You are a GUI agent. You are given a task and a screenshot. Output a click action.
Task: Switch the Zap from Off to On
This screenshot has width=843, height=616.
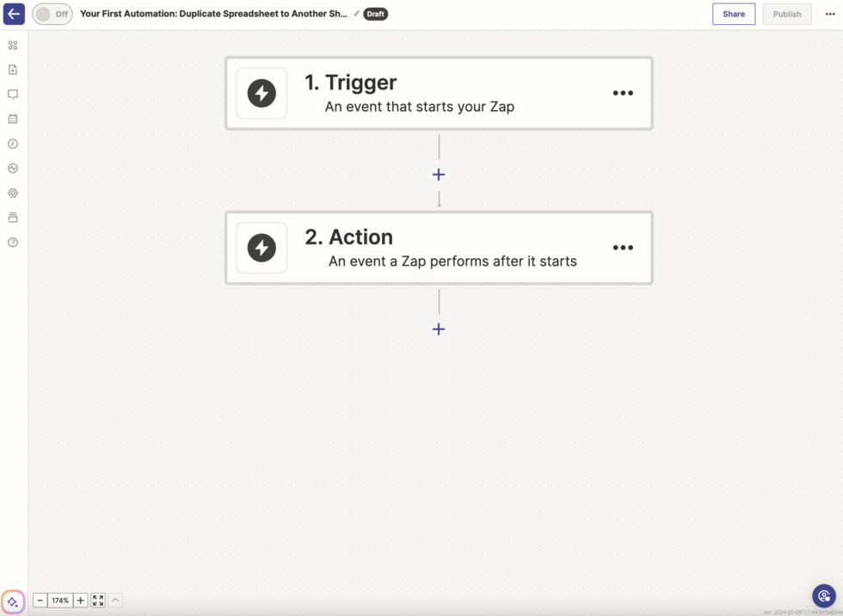pos(52,14)
